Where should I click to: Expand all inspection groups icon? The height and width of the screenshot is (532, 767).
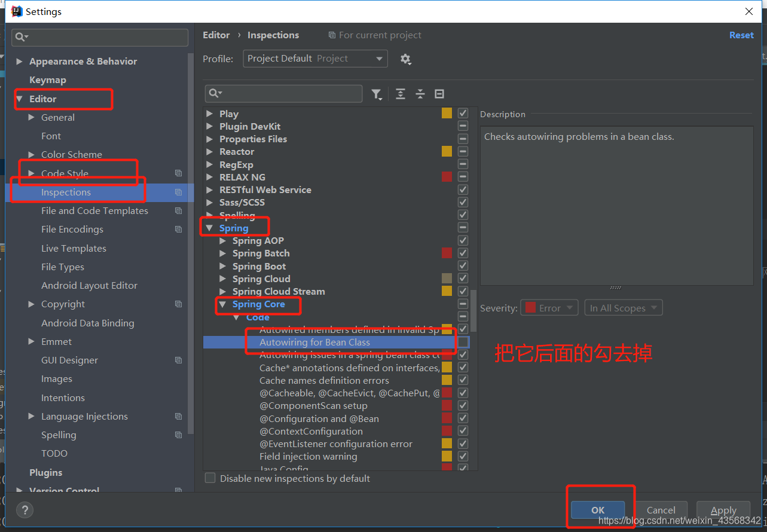(x=401, y=94)
